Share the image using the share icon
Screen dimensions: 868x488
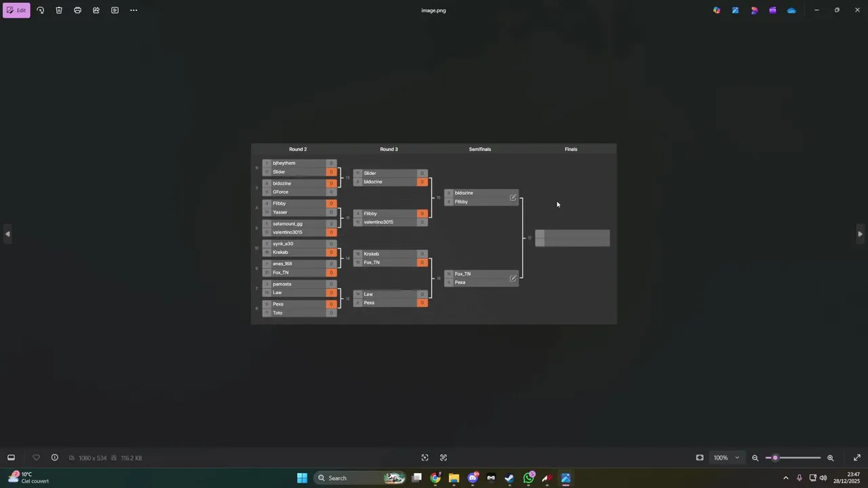[x=96, y=10]
